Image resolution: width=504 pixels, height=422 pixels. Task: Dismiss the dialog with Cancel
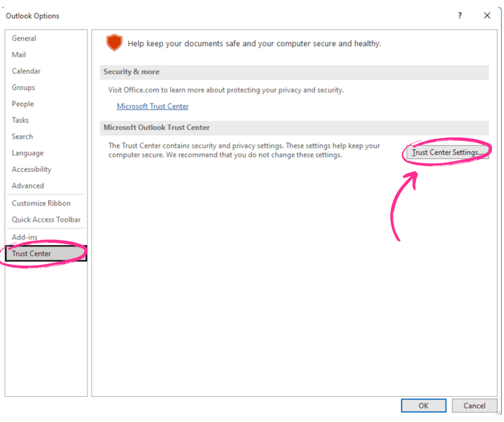[x=474, y=405]
